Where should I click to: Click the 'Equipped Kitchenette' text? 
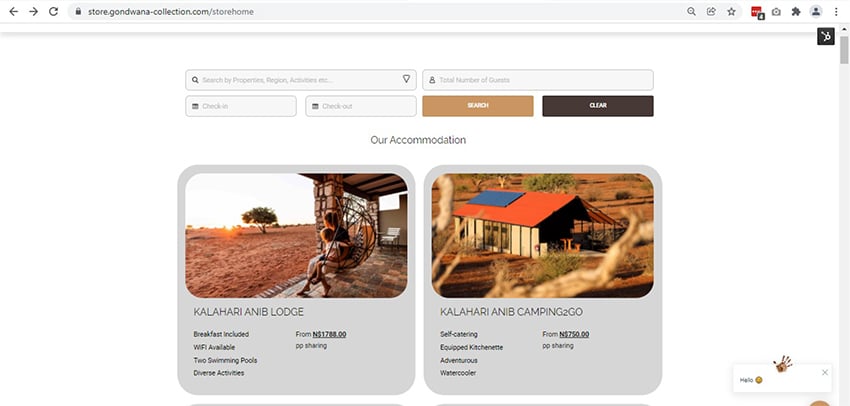(x=472, y=347)
